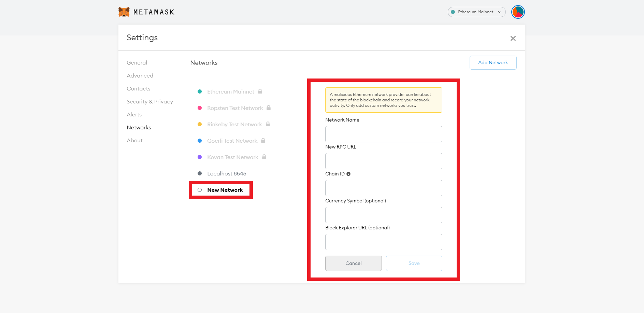Click the blue dot of Goerli network
The width and height of the screenshot is (644, 313).
200,141
